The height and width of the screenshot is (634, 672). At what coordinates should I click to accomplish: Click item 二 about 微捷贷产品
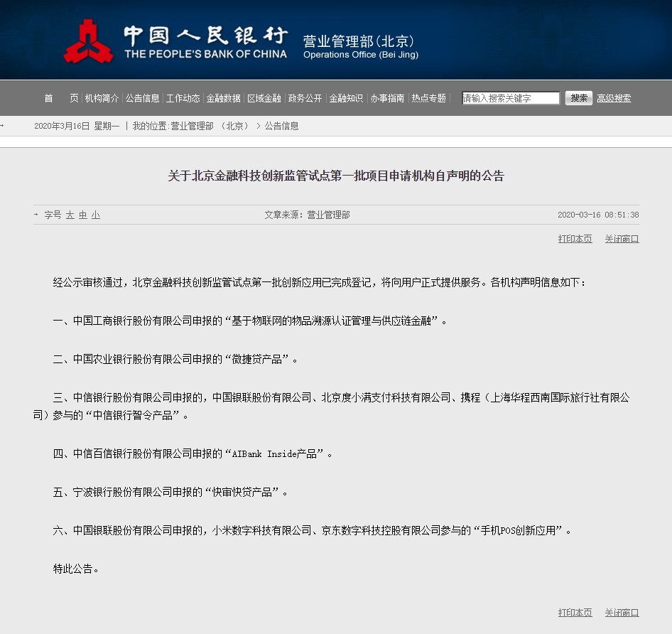(175, 359)
